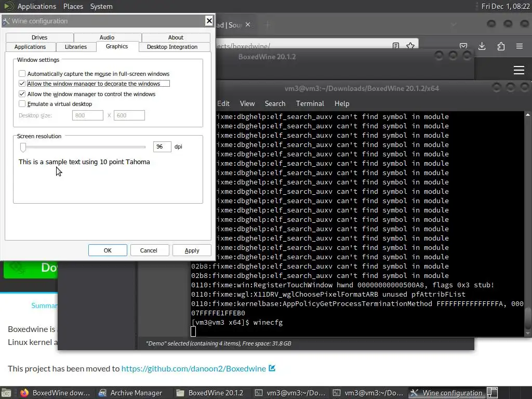Open the Libraries tab
This screenshot has height=399, width=532.
pos(76,47)
